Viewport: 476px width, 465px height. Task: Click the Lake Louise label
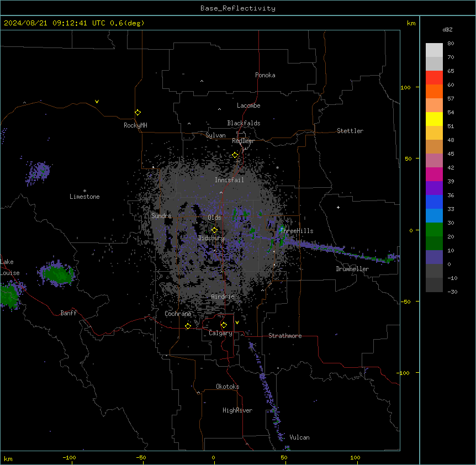coord(10,267)
